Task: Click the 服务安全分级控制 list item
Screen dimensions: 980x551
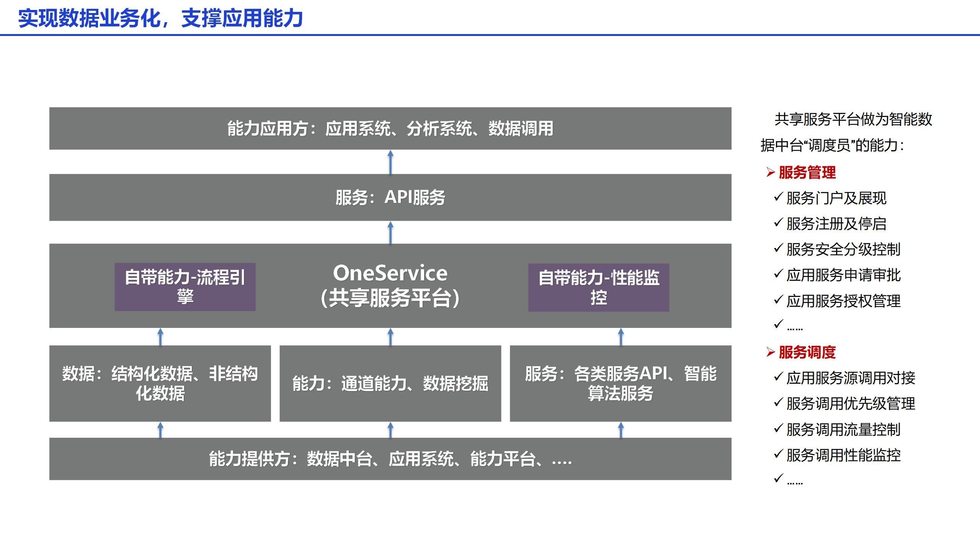Action: coord(843,249)
